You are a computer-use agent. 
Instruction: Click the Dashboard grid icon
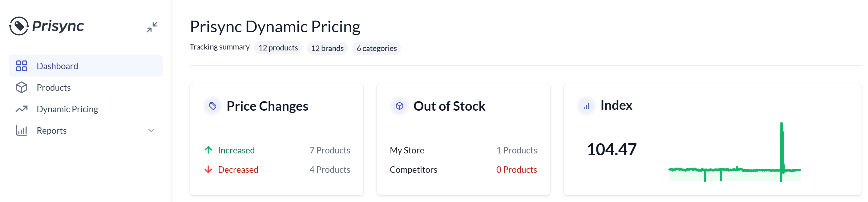pos(22,66)
